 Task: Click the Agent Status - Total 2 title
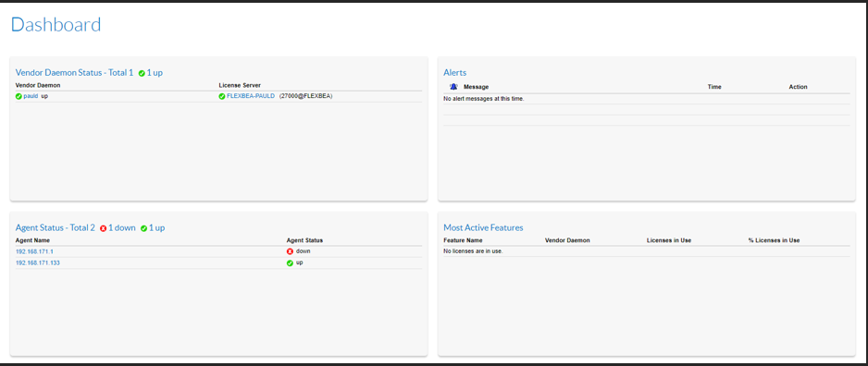[56, 227]
